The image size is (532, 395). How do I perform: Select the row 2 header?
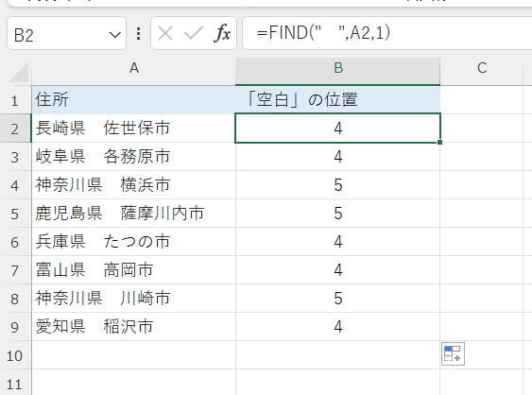[15, 129]
